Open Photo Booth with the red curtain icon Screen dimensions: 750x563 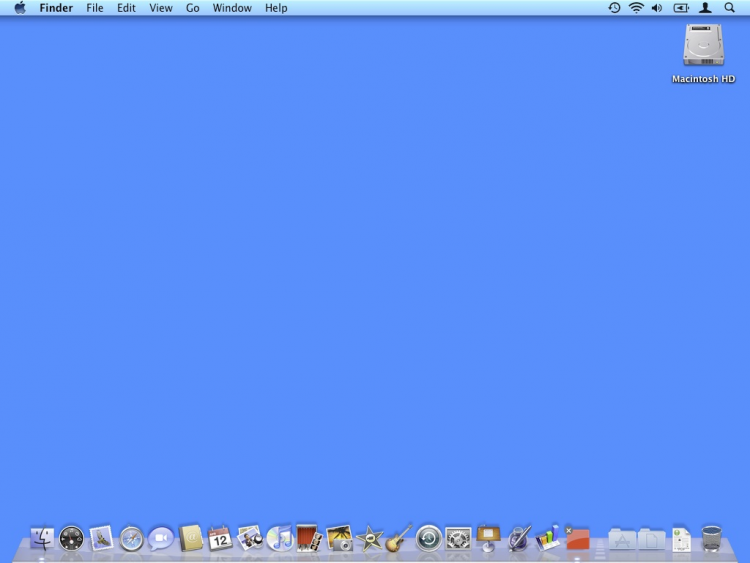tap(309, 538)
